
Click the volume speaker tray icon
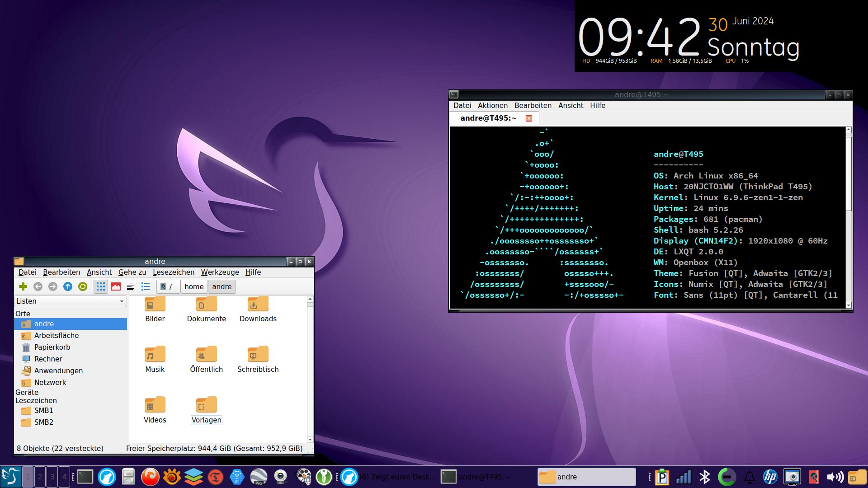point(835,477)
